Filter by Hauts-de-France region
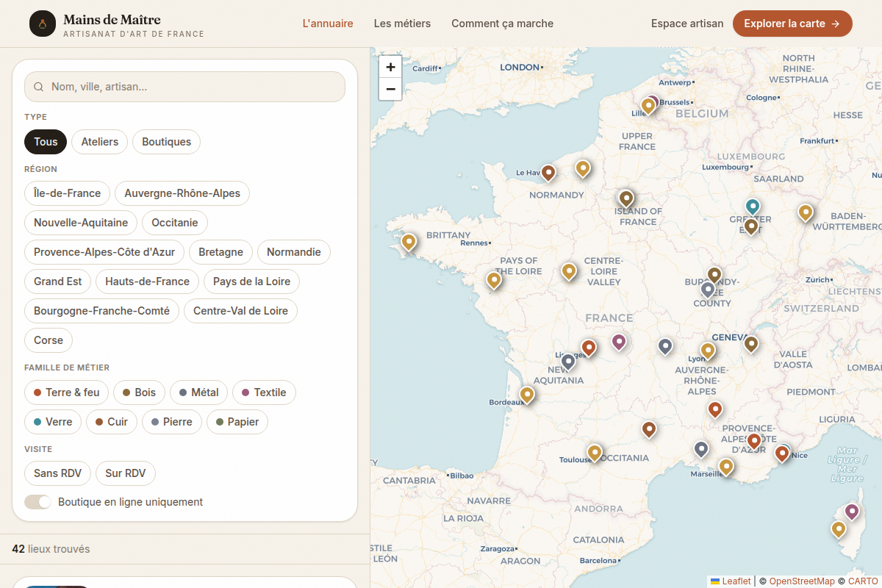 tap(147, 282)
